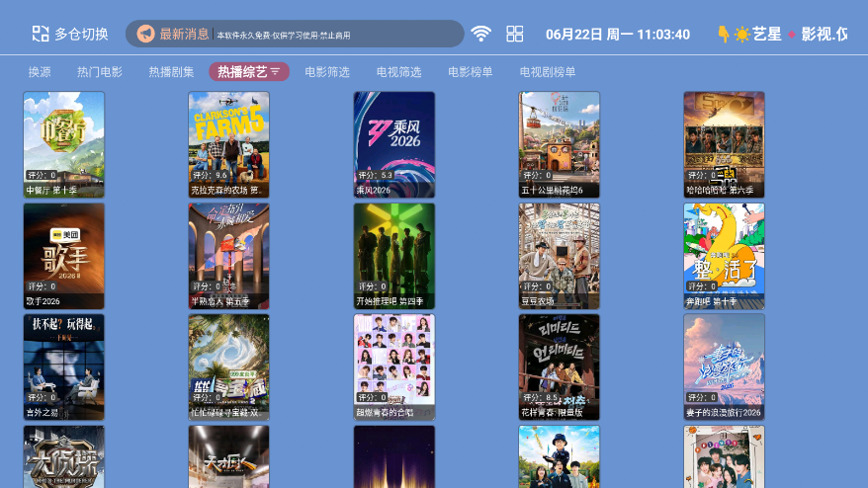The height and width of the screenshot is (488, 868).
Task: Open the 最新消息 news banner text
Action: (184, 35)
